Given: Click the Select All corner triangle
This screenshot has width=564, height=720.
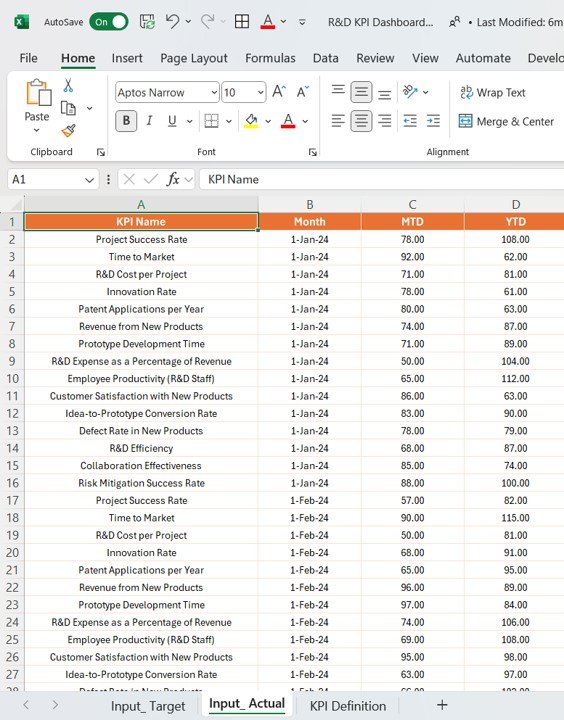Looking at the screenshot, I should tap(16, 204).
